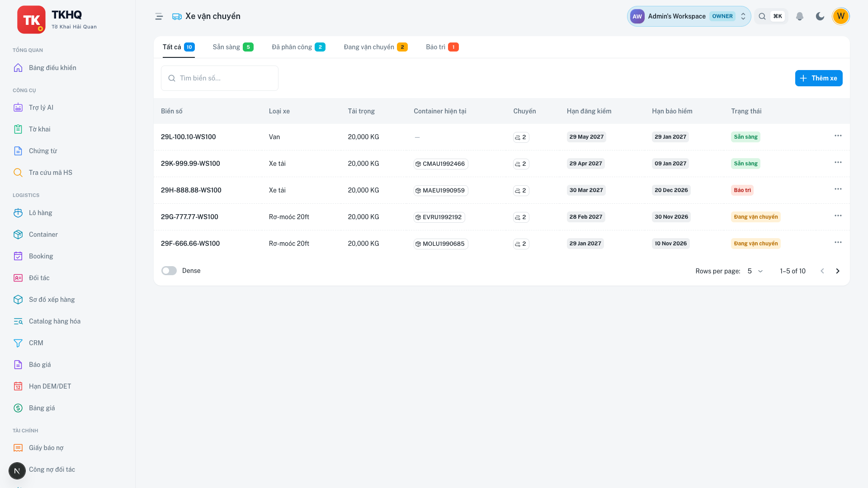
Task: Open actions menu for 29L-100.10-WS100 row
Action: (838, 136)
